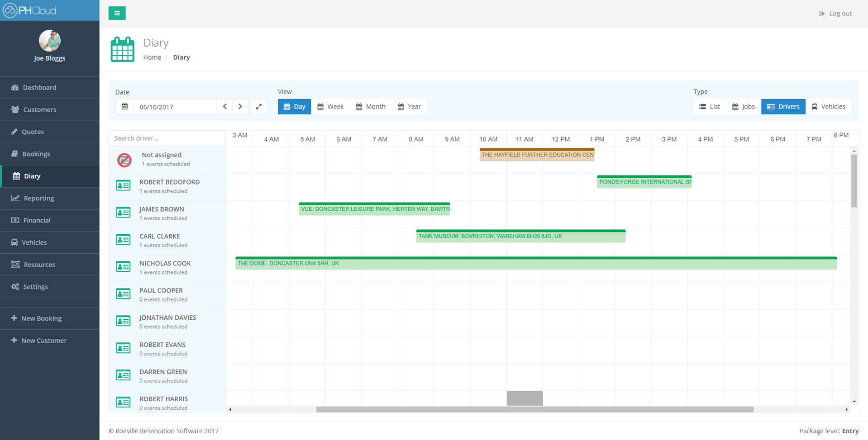Screen dimensions: 868x440
Task: Open the Reporting section
Action: (50, 199)
